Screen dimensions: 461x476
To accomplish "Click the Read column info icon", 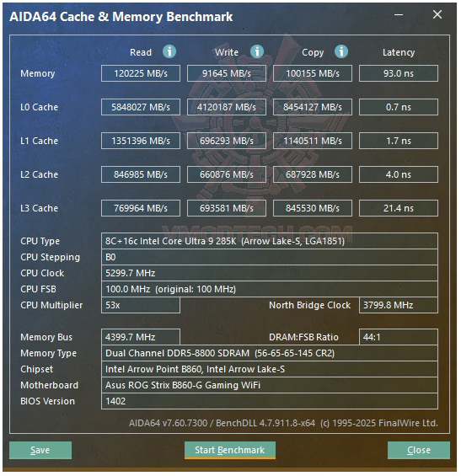I will pos(169,51).
